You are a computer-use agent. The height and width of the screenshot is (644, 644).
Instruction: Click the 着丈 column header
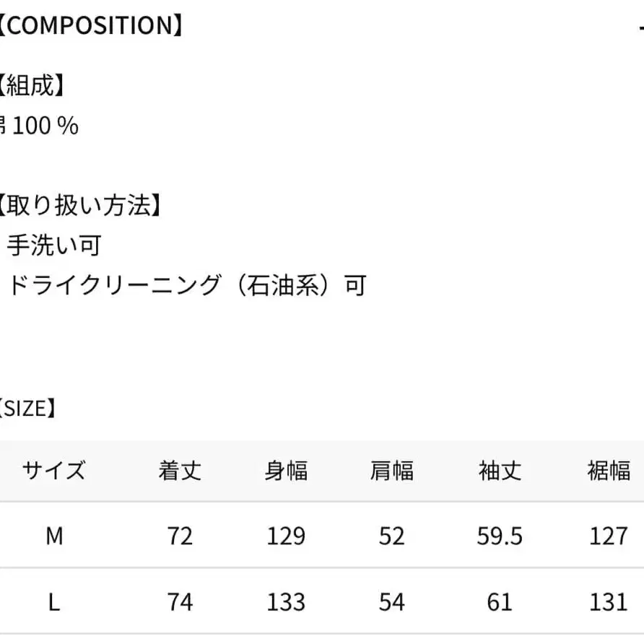(180, 471)
